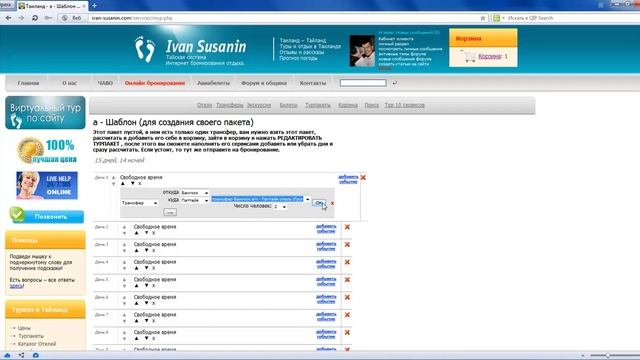The width and height of the screenshot is (640, 360).
Task: Bookmark page using the star icon
Action: pos(483,18)
